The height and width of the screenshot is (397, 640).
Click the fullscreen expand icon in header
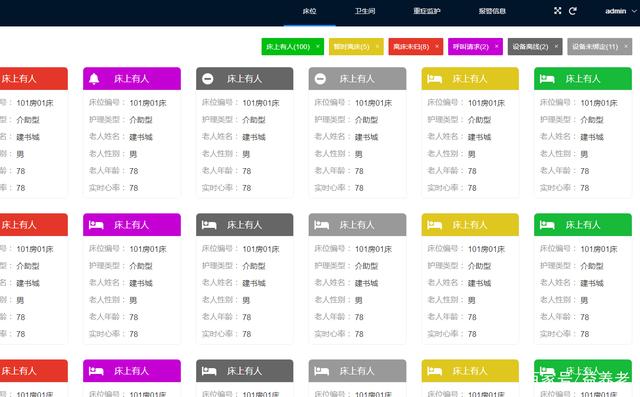(558, 11)
